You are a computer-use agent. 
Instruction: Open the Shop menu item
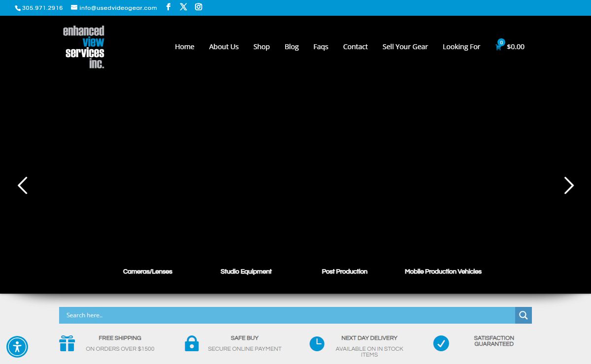pos(262,47)
